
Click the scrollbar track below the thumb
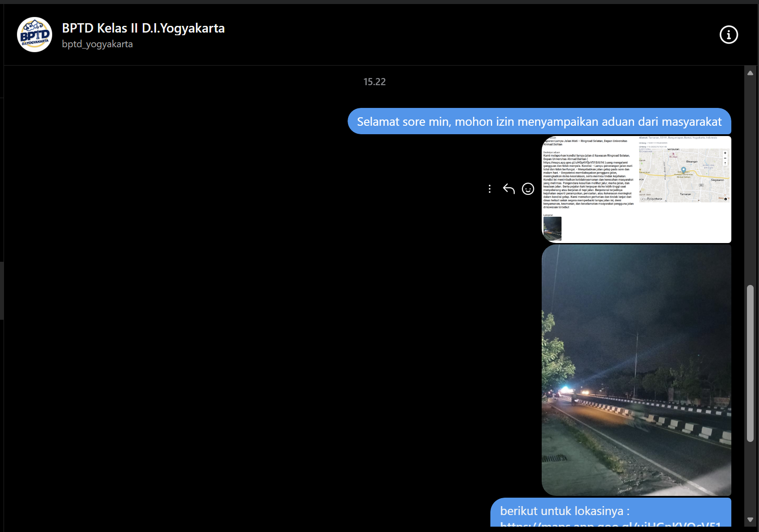pyautogui.click(x=750, y=477)
